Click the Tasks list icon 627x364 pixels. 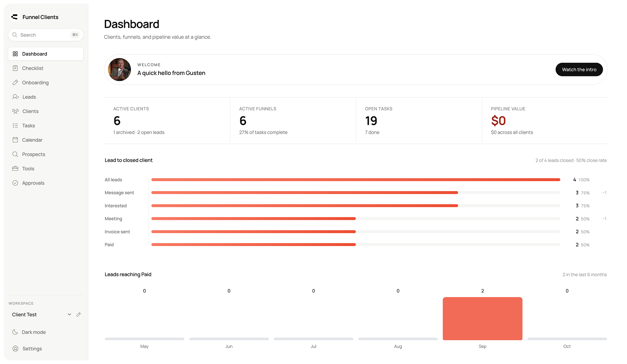15,126
